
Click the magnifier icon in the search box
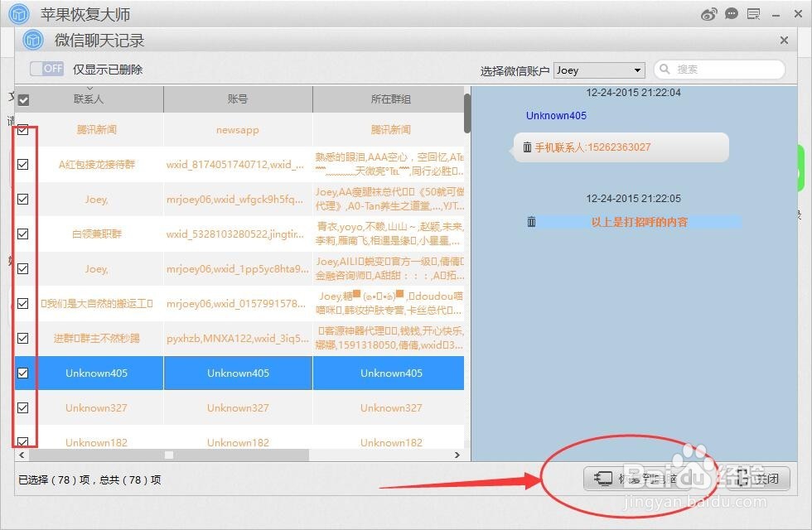(x=664, y=70)
